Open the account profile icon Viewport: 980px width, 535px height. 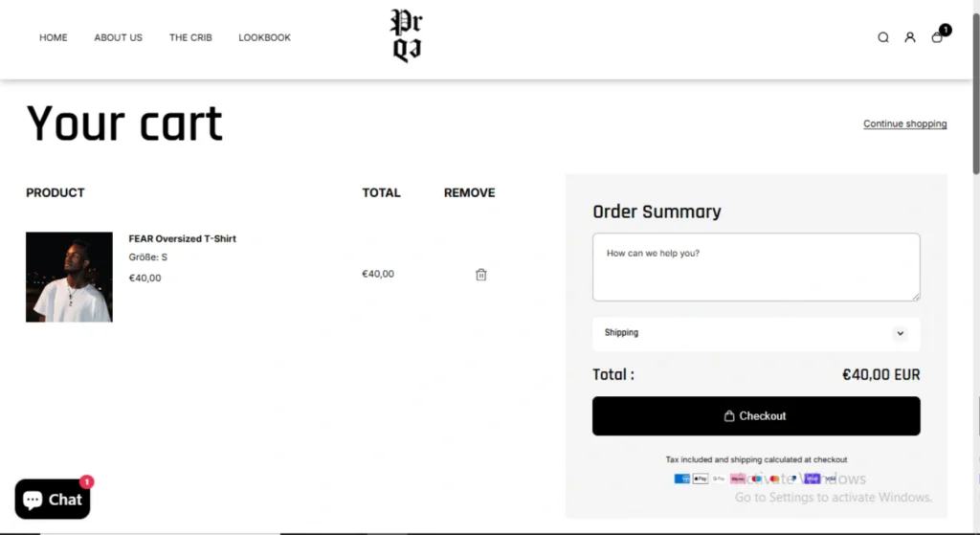(910, 38)
